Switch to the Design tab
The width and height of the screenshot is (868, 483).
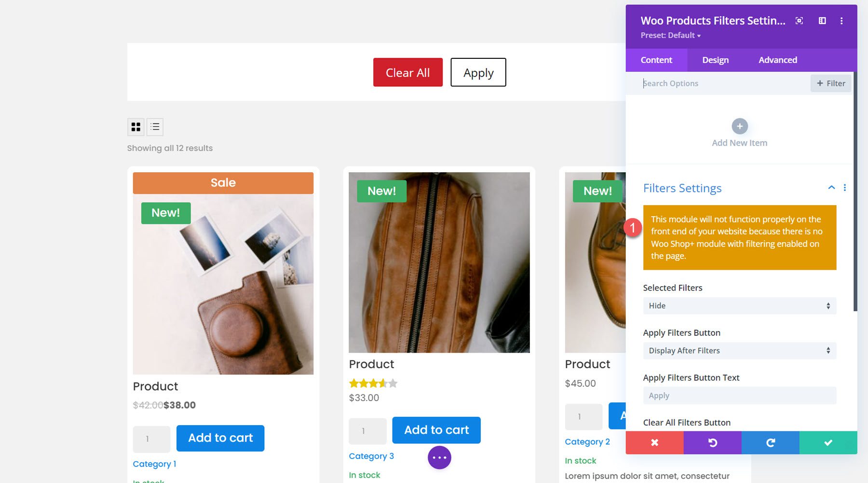(715, 60)
